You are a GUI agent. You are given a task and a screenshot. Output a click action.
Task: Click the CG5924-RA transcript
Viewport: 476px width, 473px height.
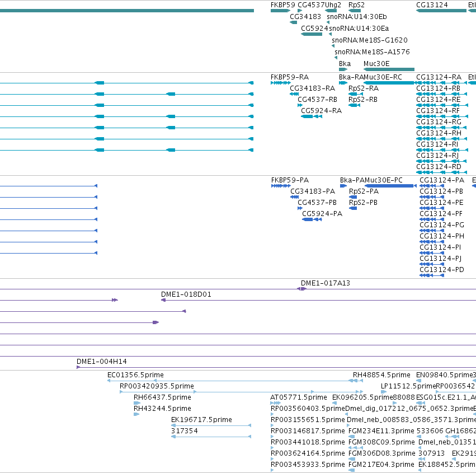point(312,116)
